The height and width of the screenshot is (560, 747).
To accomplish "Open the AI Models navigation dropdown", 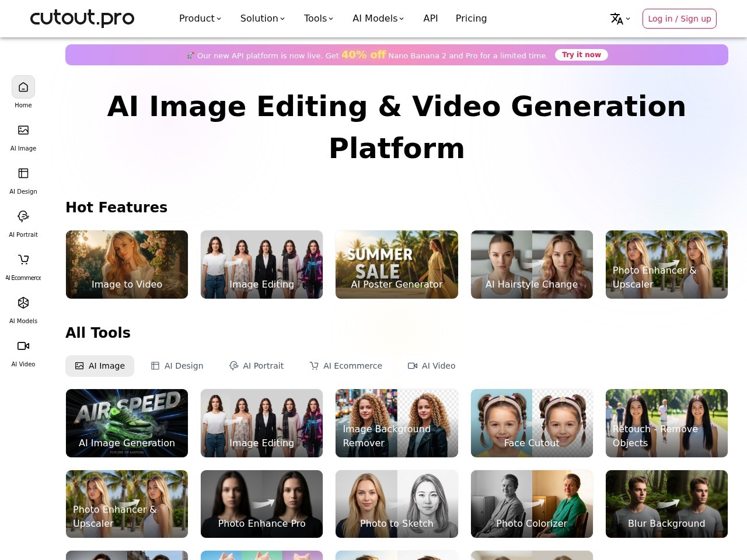I will pyautogui.click(x=378, y=19).
